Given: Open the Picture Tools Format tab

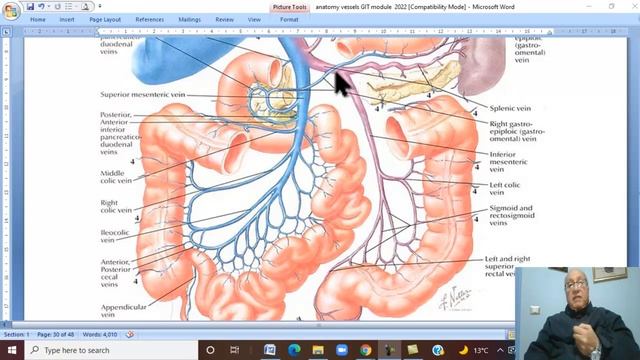Looking at the screenshot, I should (289, 19).
